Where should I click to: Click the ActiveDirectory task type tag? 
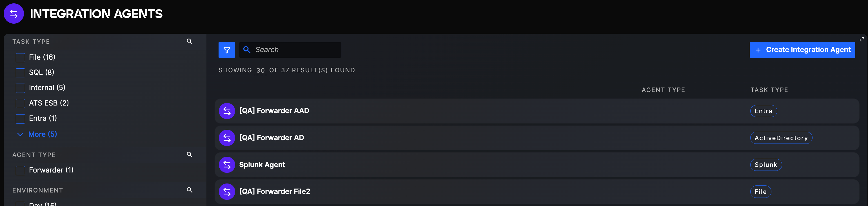tap(781, 138)
